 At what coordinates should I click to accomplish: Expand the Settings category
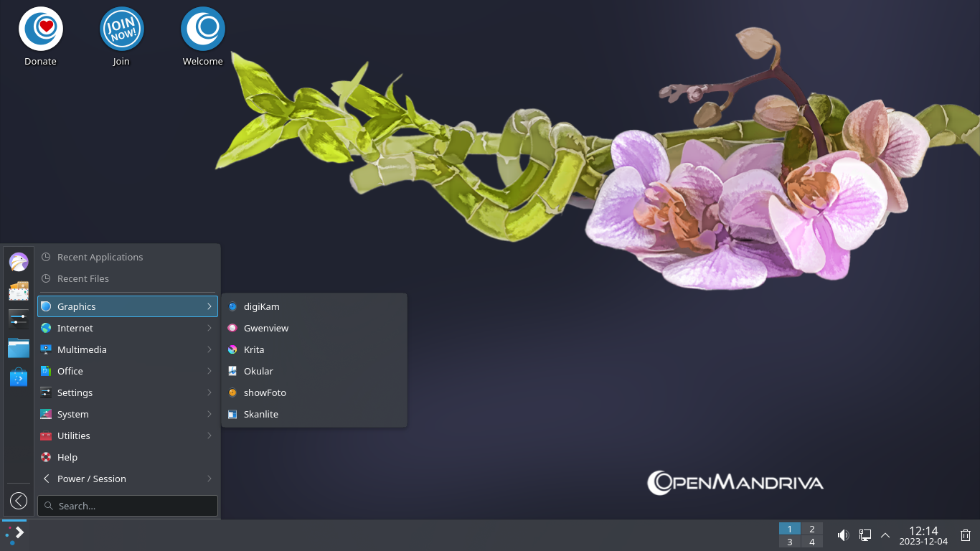pyautogui.click(x=128, y=392)
